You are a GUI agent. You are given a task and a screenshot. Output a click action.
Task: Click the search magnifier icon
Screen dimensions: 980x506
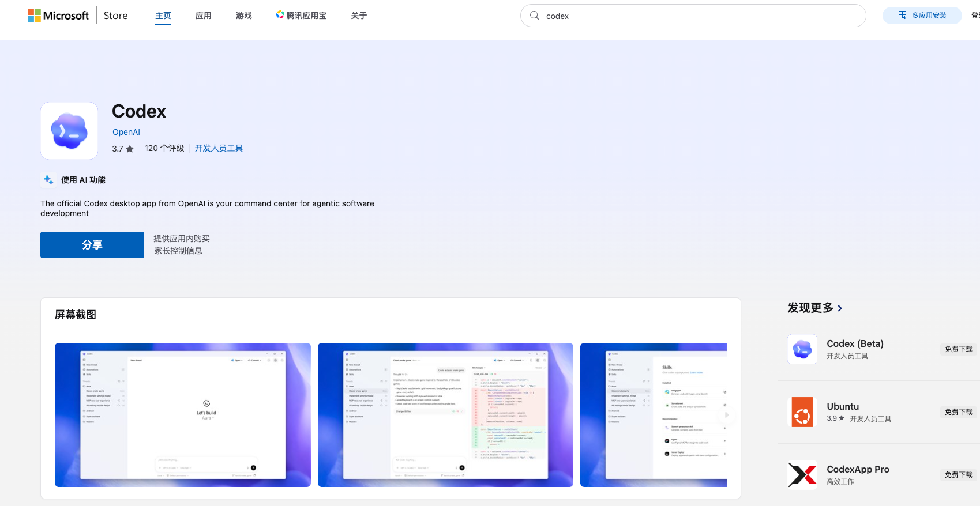pyautogui.click(x=535, y=16)
